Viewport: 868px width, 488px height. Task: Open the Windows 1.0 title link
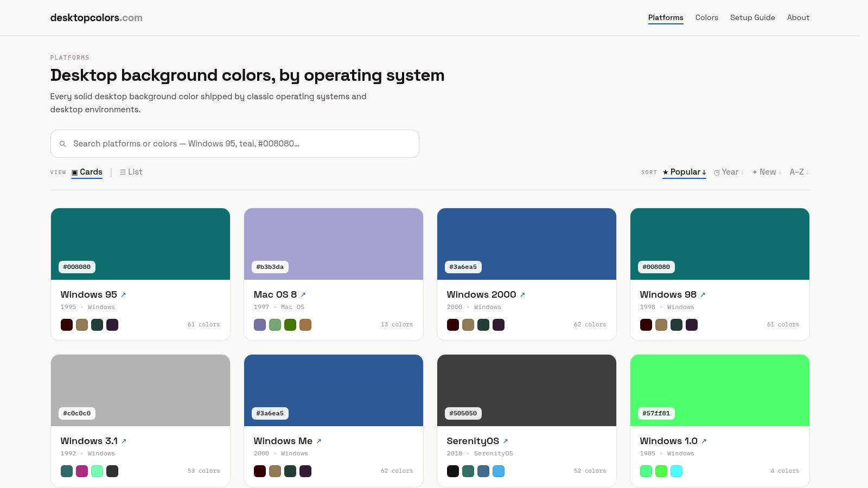pyautogui.click(x=668, y=441)
